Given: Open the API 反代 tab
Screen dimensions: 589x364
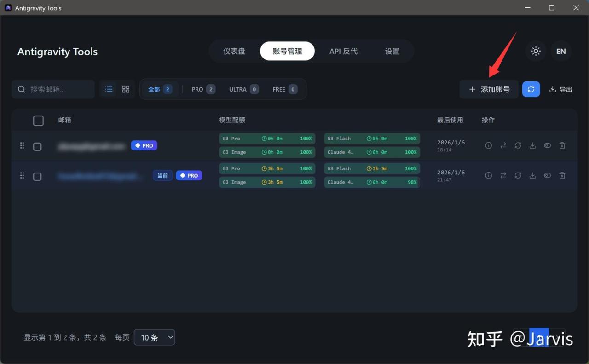Looking at the screenshot, I should pos(343,51).
